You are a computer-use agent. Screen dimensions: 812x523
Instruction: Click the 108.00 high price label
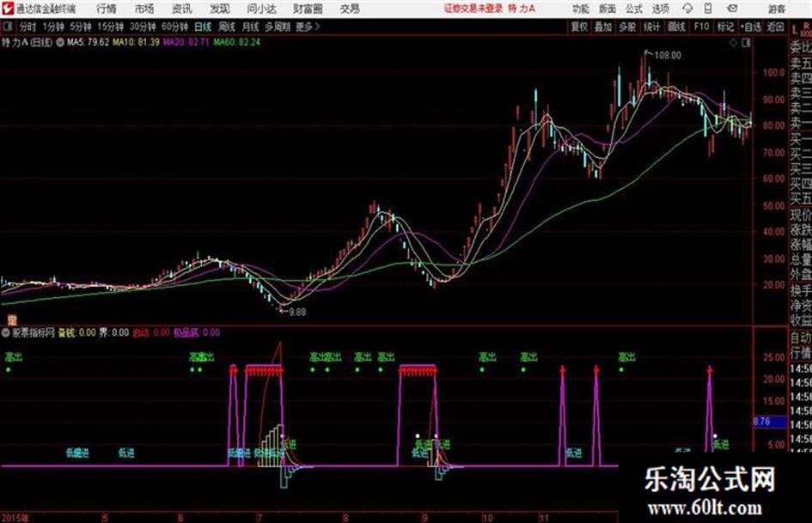tap(668, 56)
